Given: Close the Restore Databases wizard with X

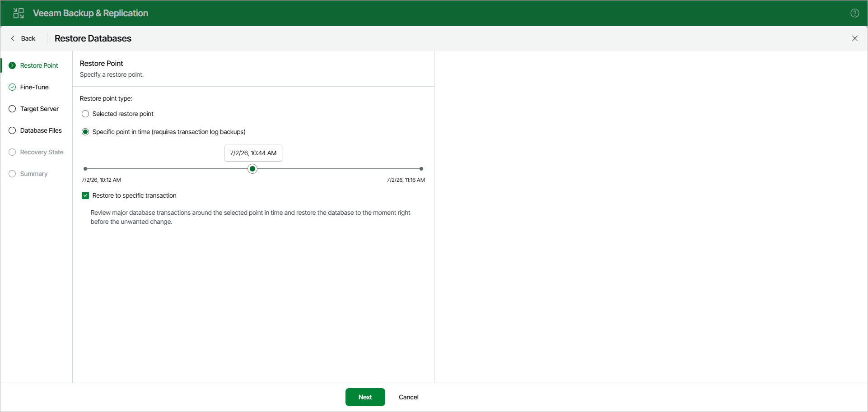Looking at the screenshot, I should [x=854, y=38].
